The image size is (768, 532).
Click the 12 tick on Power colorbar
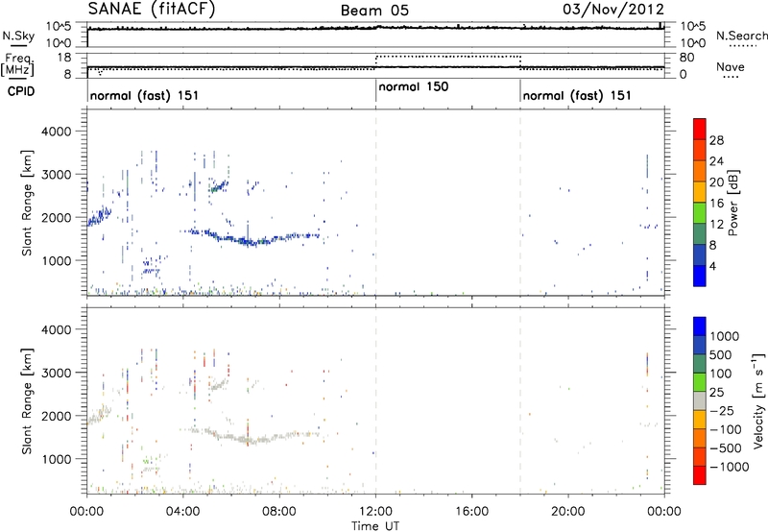[x=716, y=225]
